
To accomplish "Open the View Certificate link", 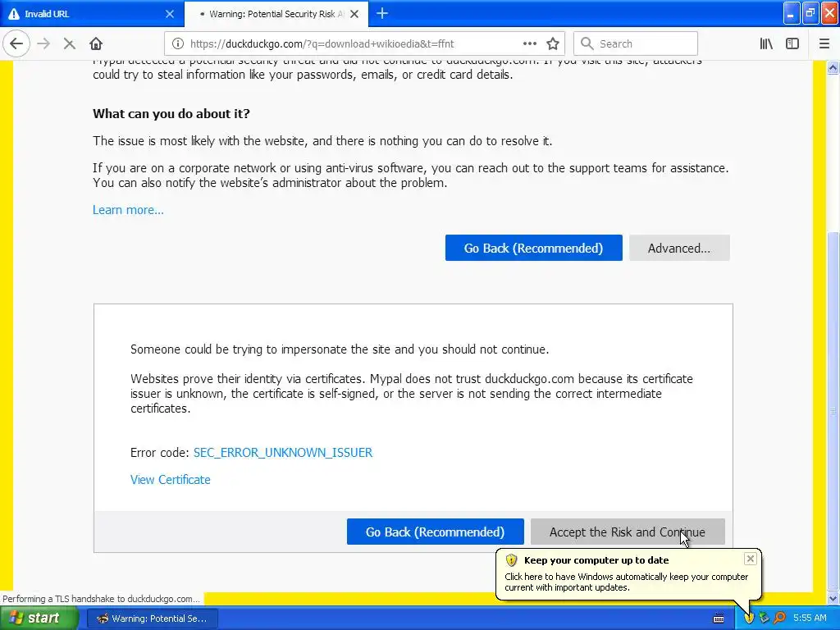I will [171, 479].
